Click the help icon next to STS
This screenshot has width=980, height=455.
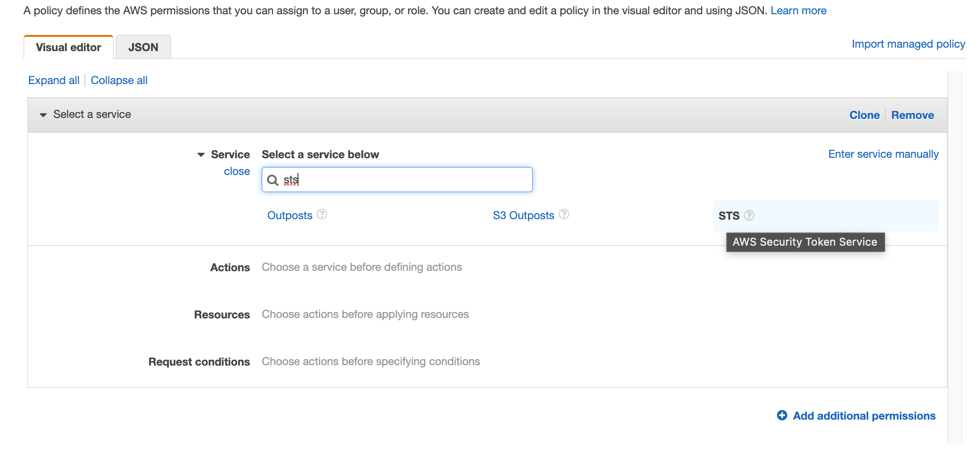click(x=749, y=215)
